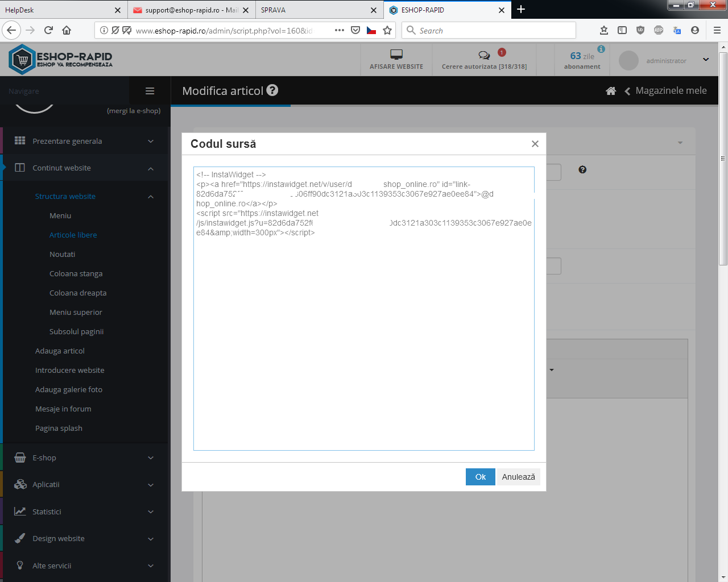Go back with the browser back arrow
The width and height of the screenshot is (728, 582).
[x=11, y=30]
